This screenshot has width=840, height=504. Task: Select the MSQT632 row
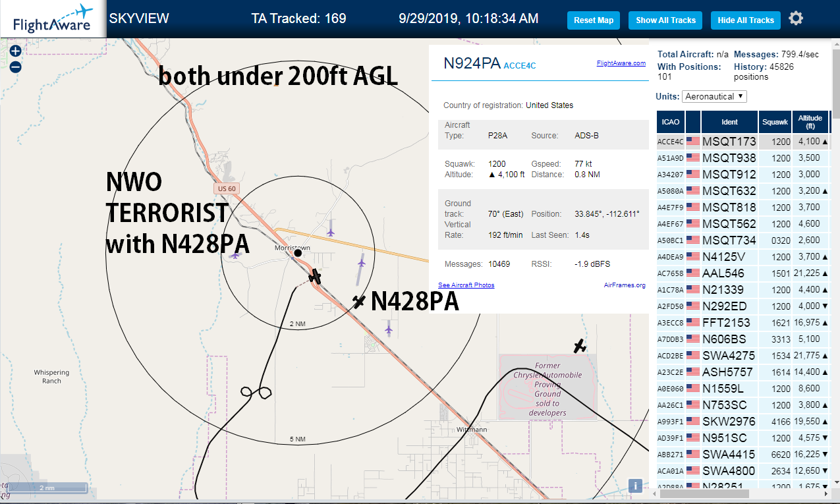tap(743, 190)
